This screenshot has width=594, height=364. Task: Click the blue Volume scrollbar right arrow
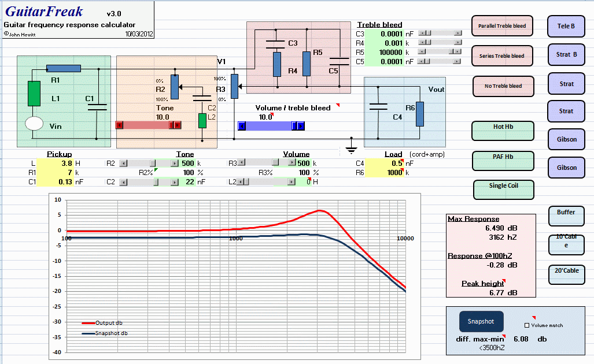pos(301,126)
